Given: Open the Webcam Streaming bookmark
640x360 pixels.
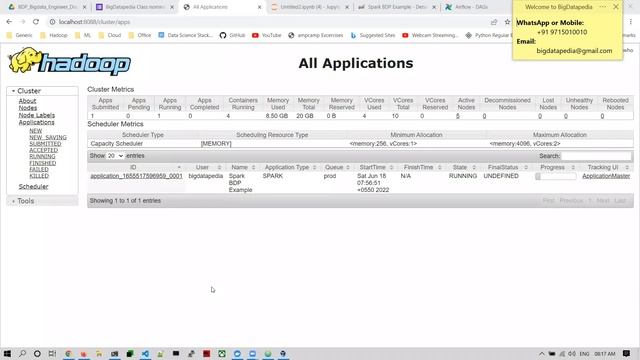Looking at the screenshot, I should coord(430,36).
